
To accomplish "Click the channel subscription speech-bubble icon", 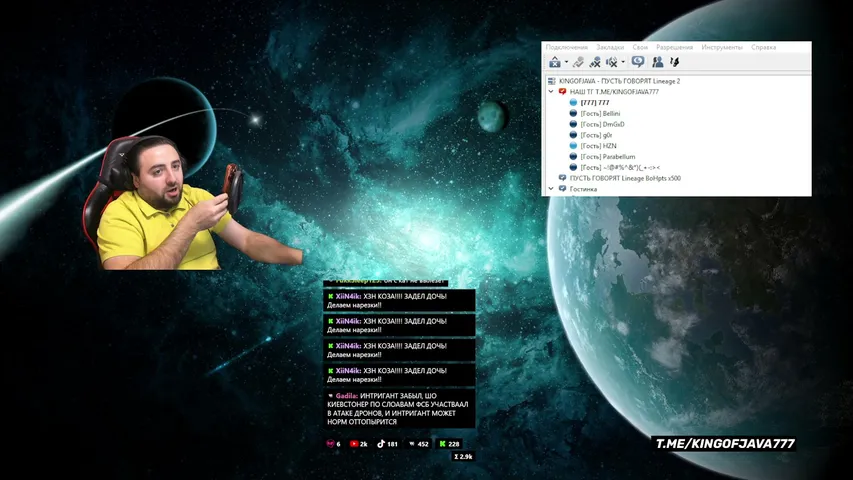I will click(x=638, y=61).
